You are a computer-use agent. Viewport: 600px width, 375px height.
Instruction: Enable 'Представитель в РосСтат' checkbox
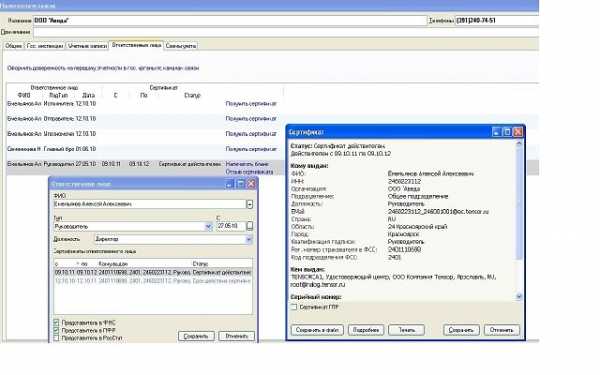click(56, 338)
